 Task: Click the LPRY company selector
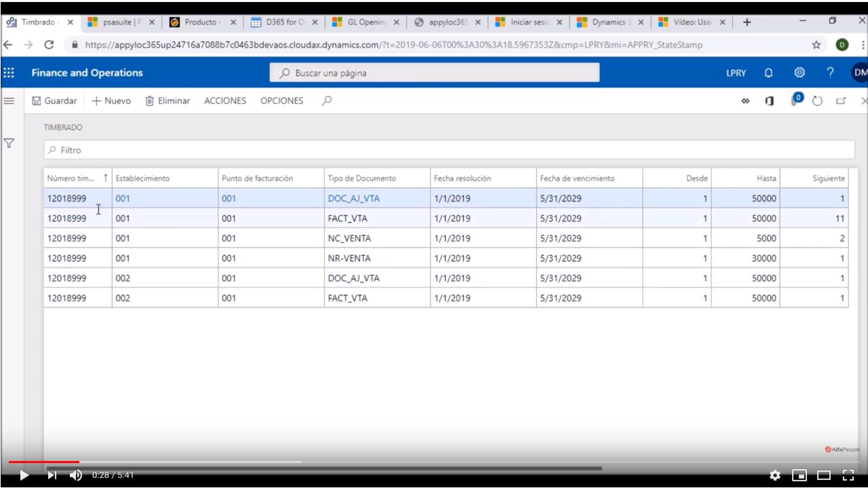click(x=736, y=73)
